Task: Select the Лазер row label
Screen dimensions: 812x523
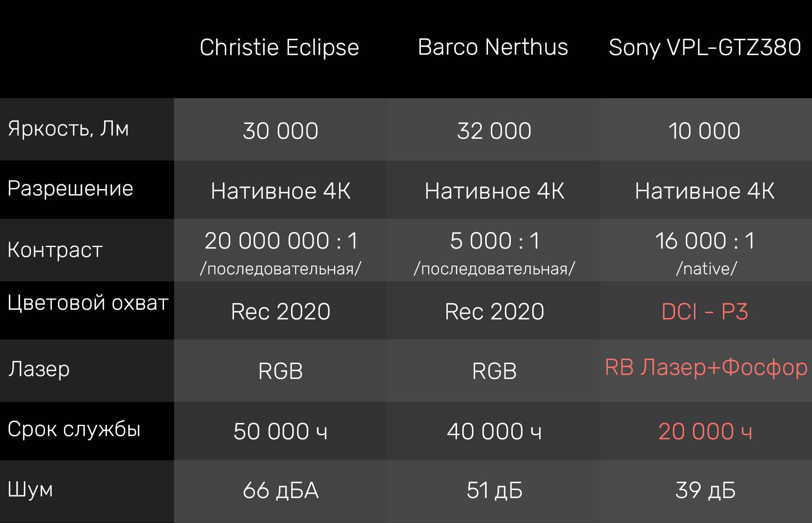Action: pyautogui.click(x=39, y=369)
